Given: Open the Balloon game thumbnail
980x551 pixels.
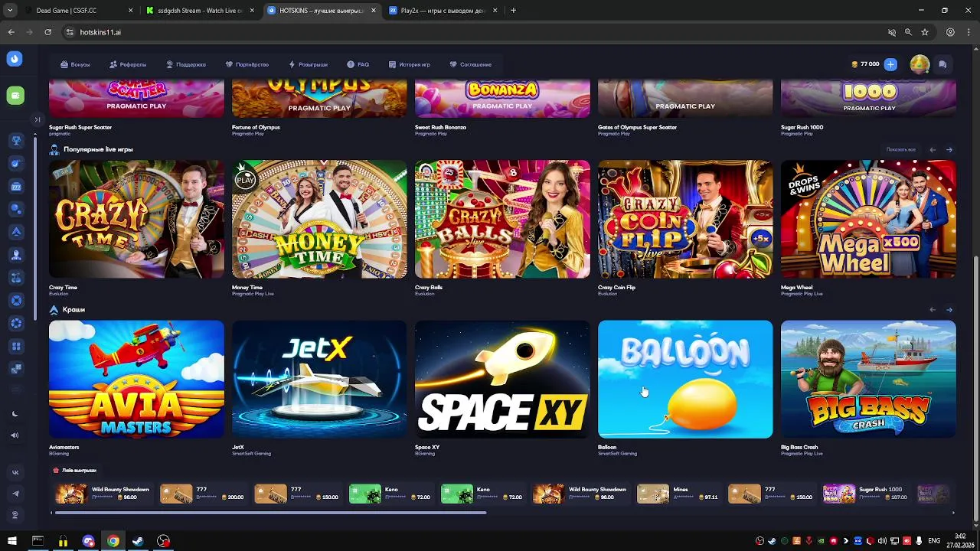Looking at the screenshot, I should point(685,379).
